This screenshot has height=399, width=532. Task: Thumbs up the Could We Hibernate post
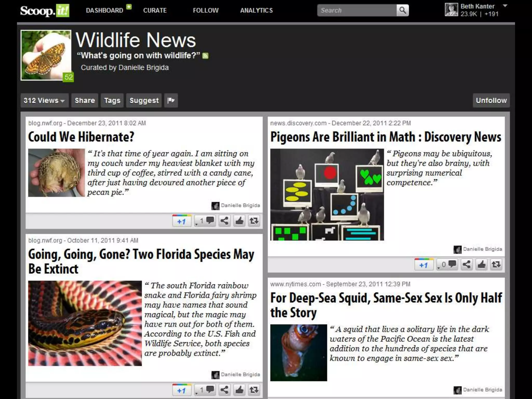click(239, 221)
